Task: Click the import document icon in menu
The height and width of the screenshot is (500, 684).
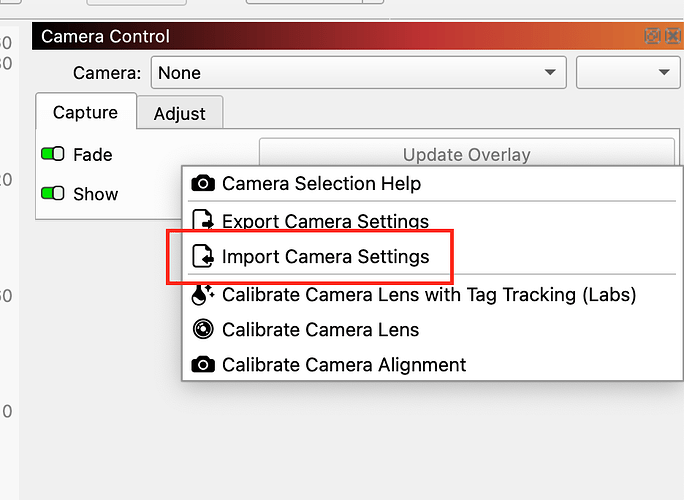Action: point(203,257)
